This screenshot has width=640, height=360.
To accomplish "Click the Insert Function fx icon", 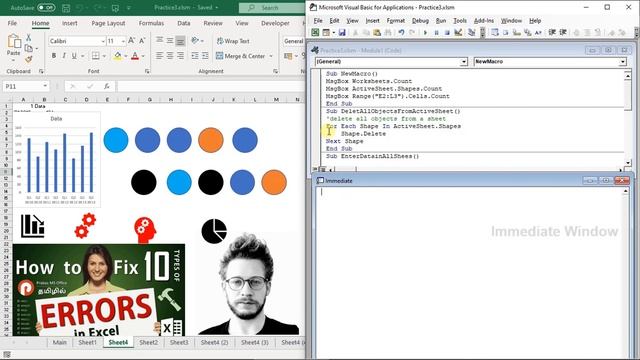I will click(x=107, y=86).
